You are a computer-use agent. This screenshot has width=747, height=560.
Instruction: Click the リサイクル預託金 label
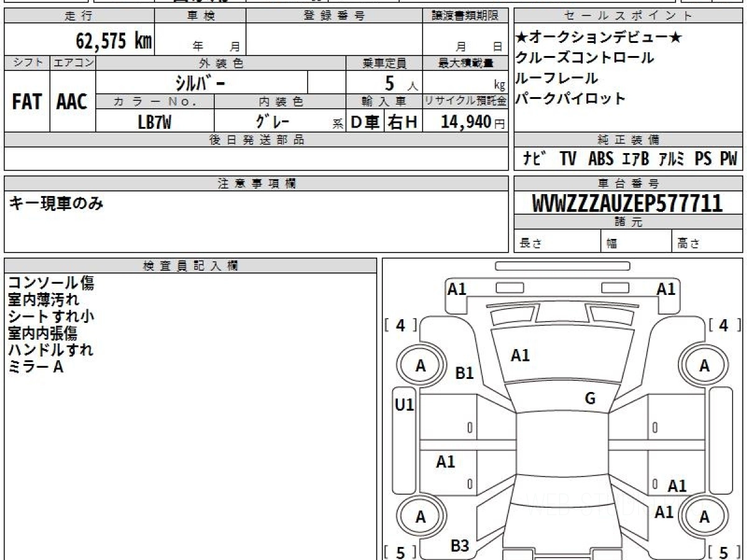coord(466,101)
